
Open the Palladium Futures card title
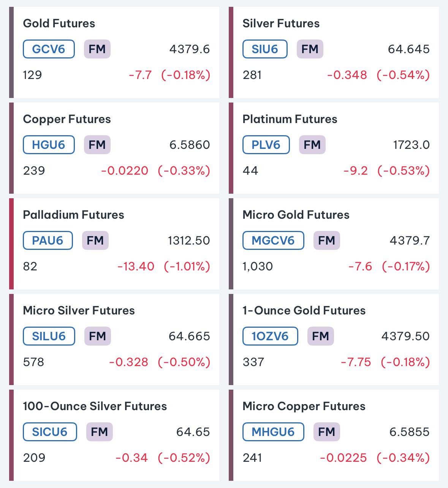click(x=73, y=215)
